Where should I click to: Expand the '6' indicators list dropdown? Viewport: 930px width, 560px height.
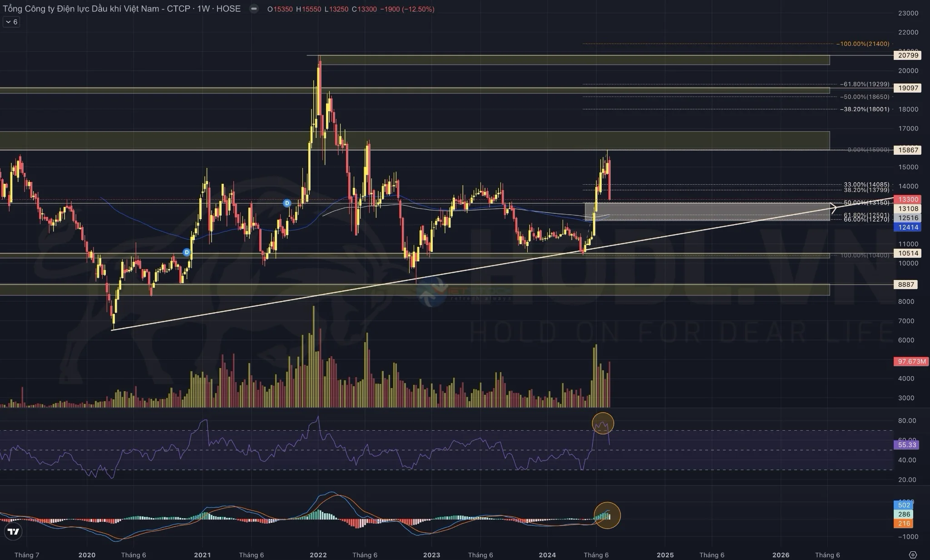pos(10,21)
